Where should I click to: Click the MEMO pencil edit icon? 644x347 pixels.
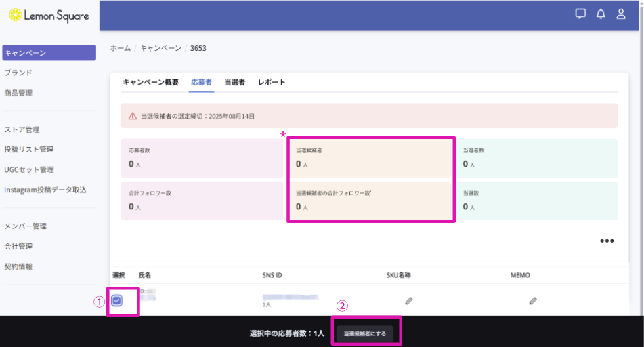[533, 300]
